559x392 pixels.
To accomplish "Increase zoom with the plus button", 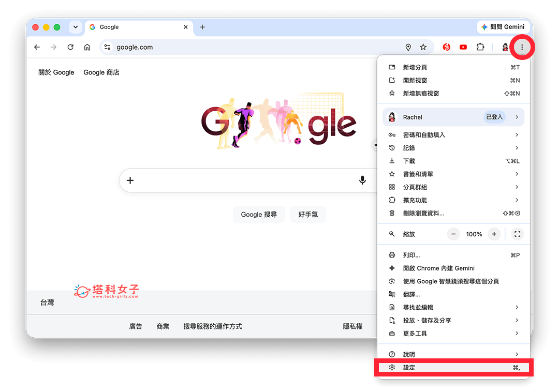I will pos(494,234).
